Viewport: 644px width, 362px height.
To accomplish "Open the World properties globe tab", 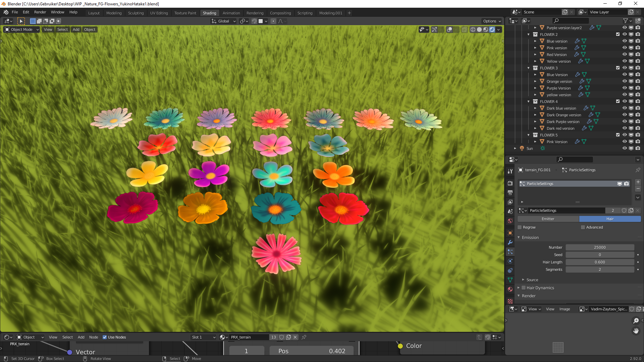I will click(x=510, y=221).
